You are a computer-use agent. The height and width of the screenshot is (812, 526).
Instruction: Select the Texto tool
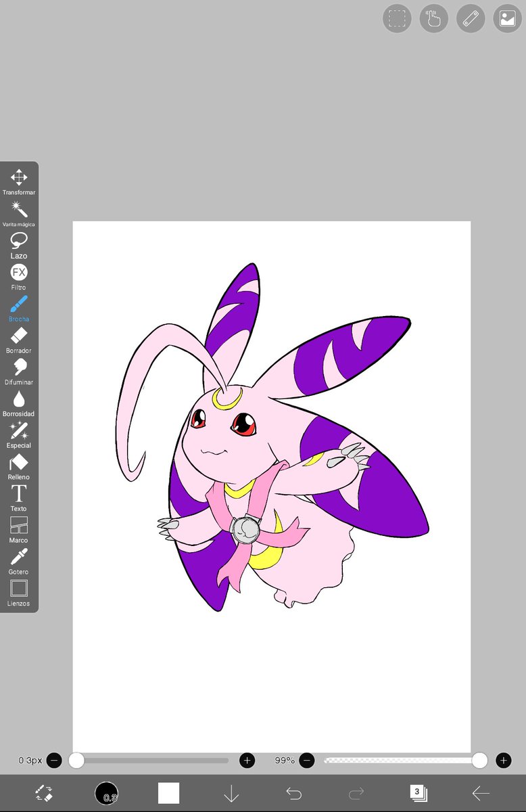(19, 497)
